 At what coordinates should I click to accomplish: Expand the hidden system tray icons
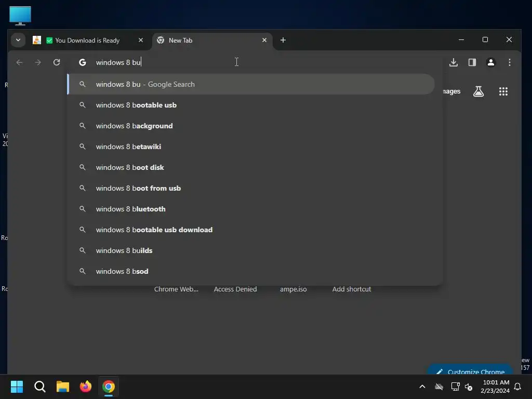pyautogui.click(x=422, y=387)
